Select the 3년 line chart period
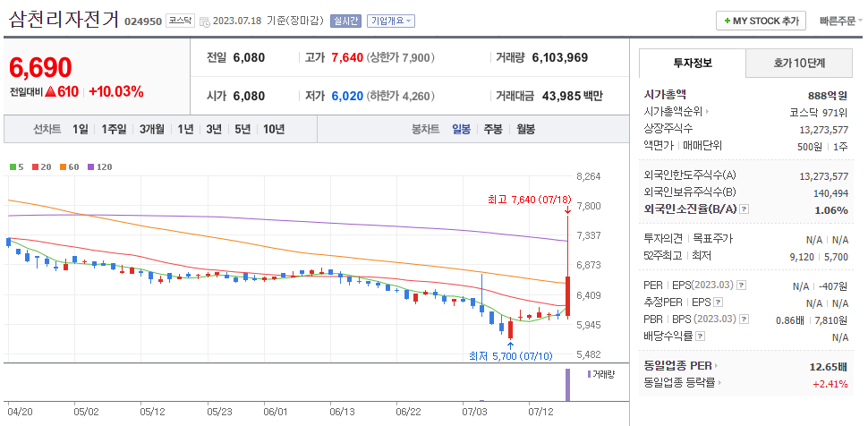868x426 pixels. tap(214, 130)
